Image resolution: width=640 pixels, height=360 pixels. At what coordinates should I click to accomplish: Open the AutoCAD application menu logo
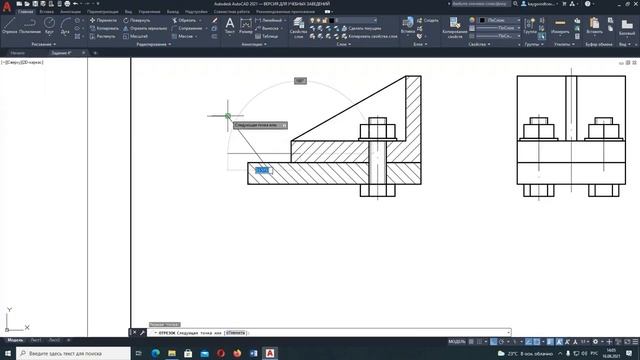point(7,7)
